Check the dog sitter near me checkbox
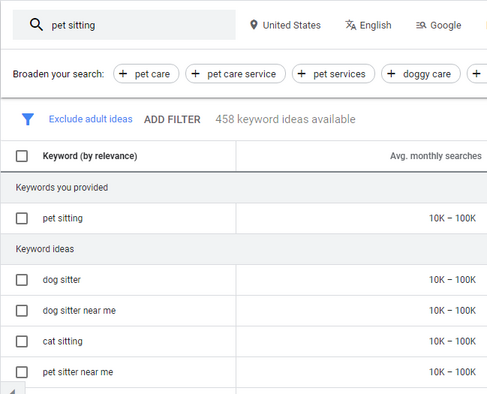Image resolution: width=487 pixels, height=394 pixels. tap(22, 311)
